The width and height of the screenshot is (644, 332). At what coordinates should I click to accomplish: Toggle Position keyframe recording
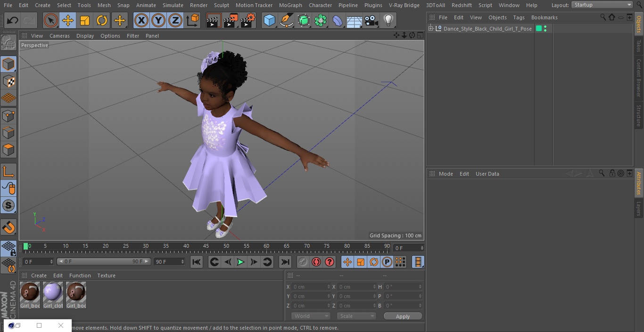pos(347,262)
